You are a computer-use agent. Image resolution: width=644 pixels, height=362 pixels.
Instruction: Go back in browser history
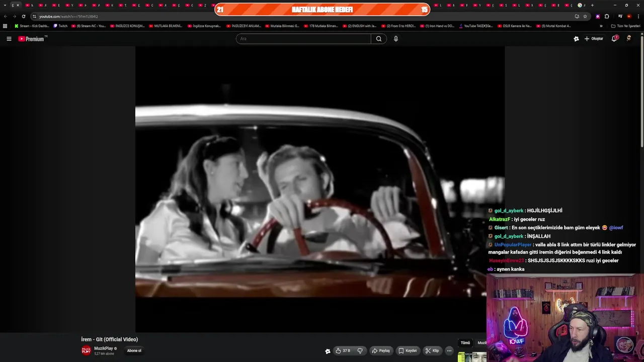pos(6,16)
